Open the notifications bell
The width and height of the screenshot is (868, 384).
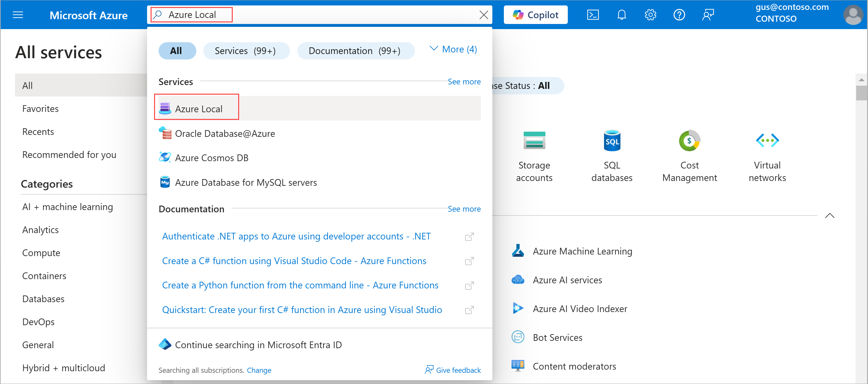622,15
